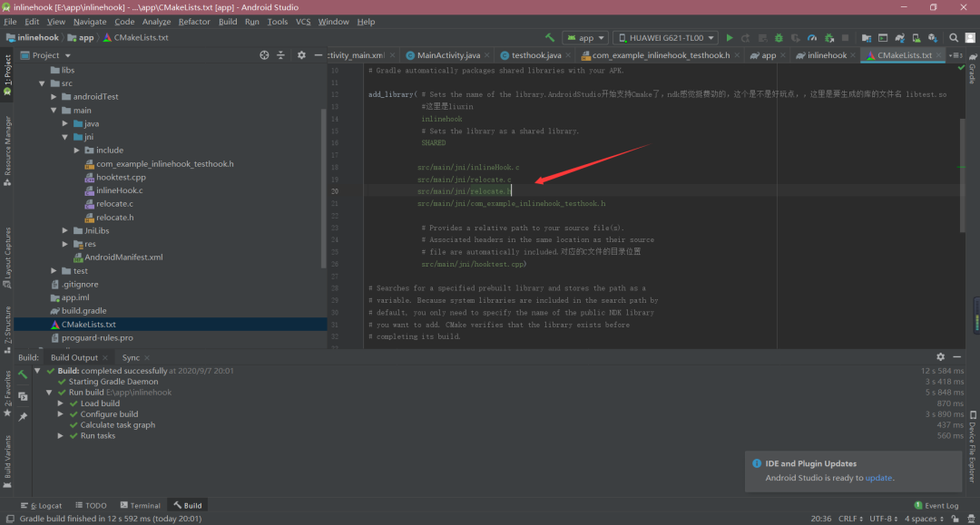Hide the Project panel minus icon
The width and height of the screenshot is (980, 525).
click(318, 55)
